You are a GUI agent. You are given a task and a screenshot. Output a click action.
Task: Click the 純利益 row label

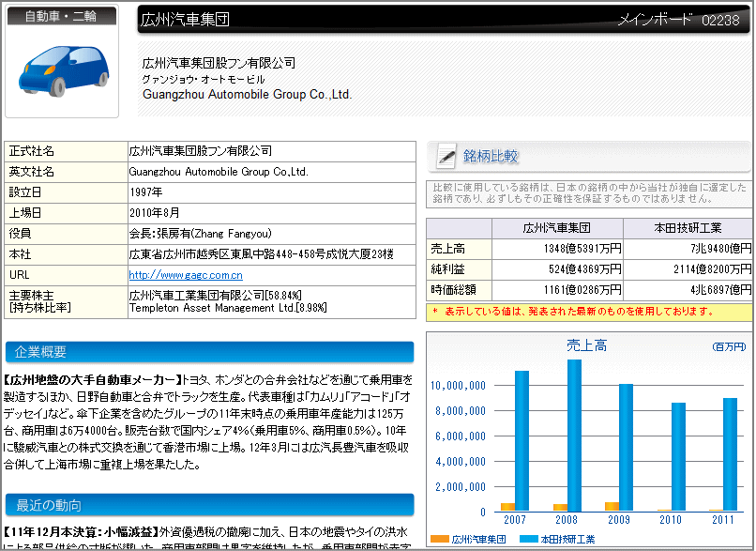(x=448, y=269)
